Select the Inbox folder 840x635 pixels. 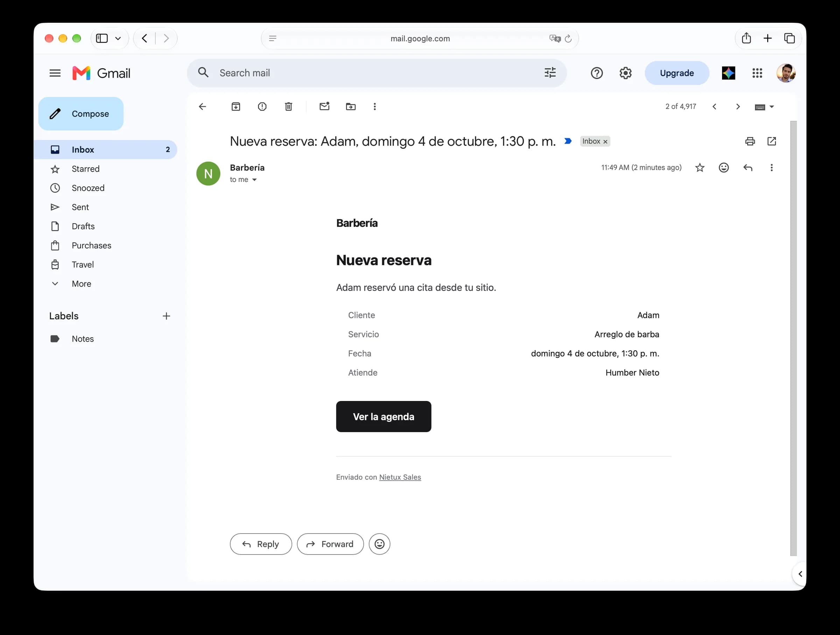pos(106,149)
